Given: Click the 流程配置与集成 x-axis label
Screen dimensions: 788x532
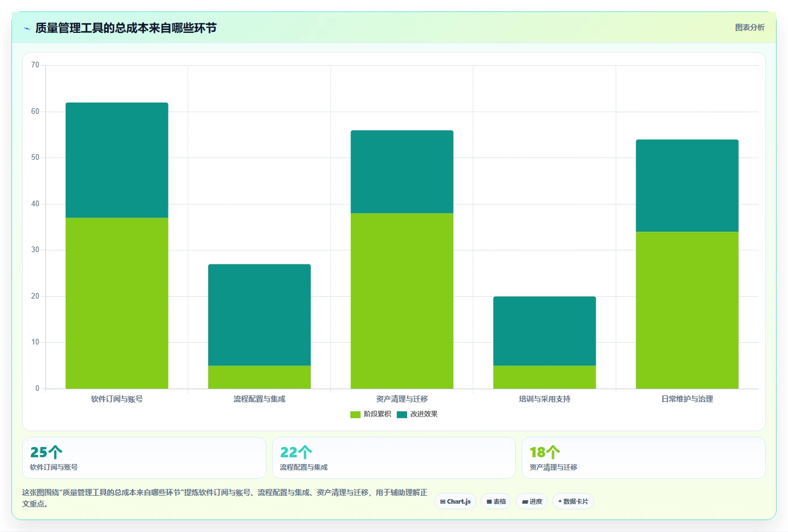Looking at the screenshot, I should coord(260,399).
